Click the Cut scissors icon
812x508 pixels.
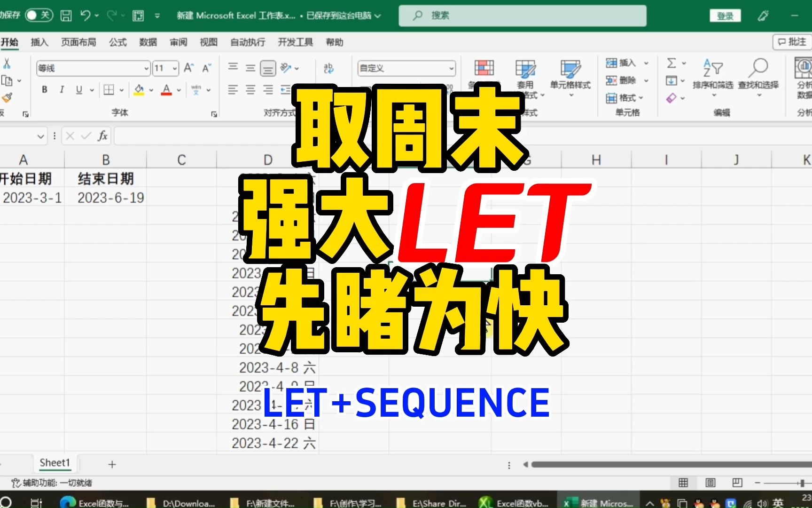[7, 63]
